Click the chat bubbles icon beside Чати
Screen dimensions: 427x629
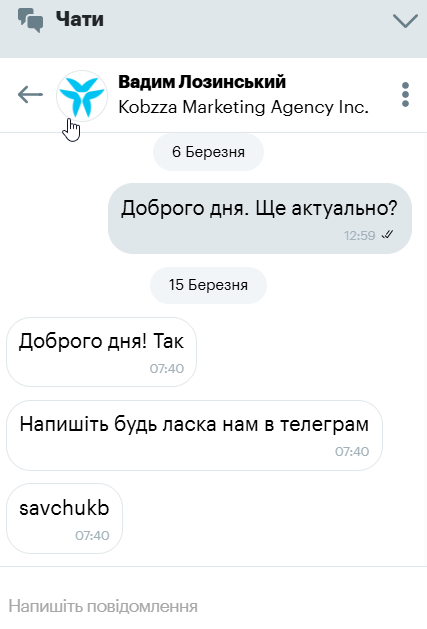(30, 20)
